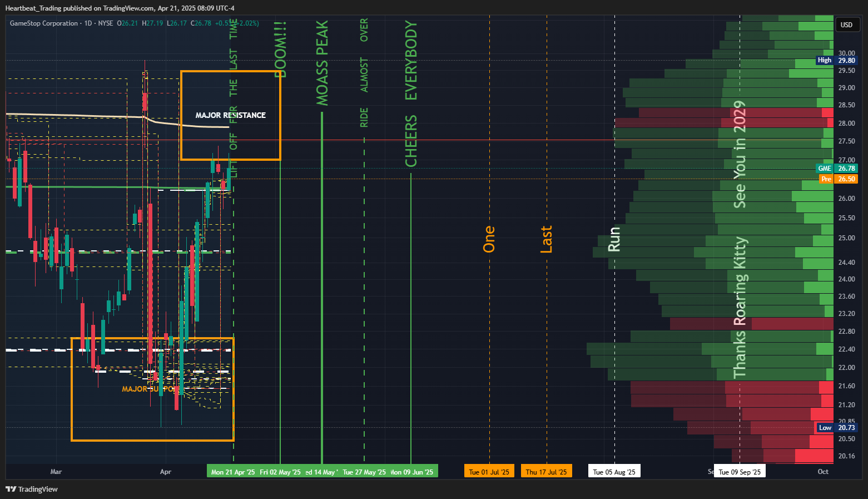Select the Low 20.73 price label
This screenshot has height=499, width=868.
[x=836, y=427]
